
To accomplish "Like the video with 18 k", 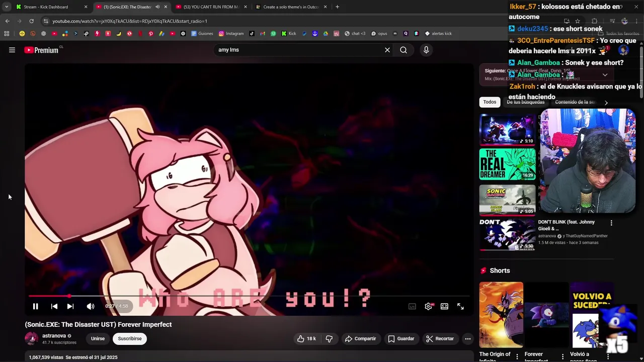I will point(306,339).
